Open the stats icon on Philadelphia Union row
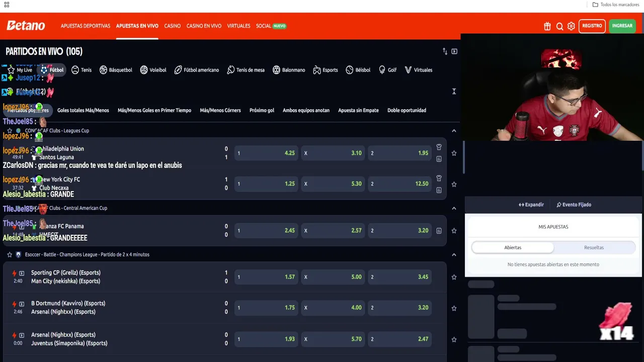 tap(439, 159)
